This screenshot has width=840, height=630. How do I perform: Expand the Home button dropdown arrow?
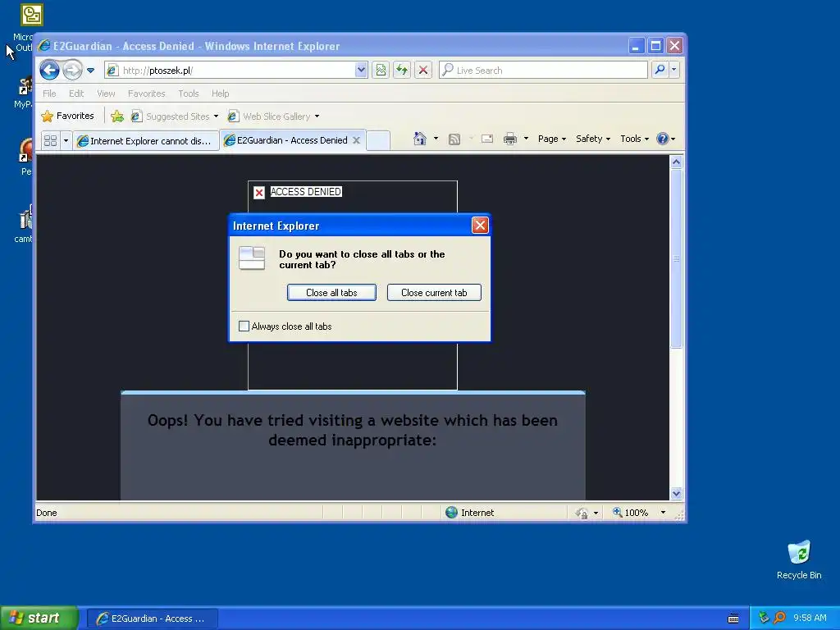tap(436, 139)
